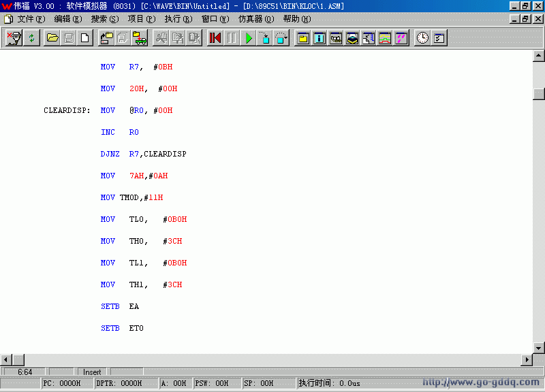Click the 'SETB EA' line
The image size is (545, 392).
pyautogui.click(x=120, y=306)
